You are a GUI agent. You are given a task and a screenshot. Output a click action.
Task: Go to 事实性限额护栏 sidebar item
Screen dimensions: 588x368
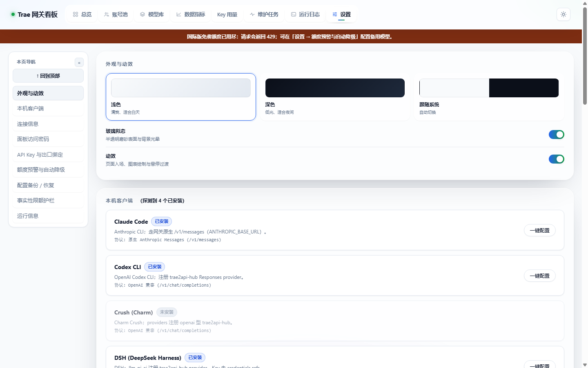tap(48, 200)
